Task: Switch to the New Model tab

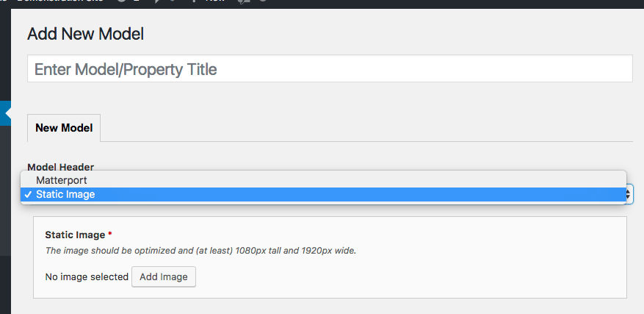Action: tap(64, 128)
